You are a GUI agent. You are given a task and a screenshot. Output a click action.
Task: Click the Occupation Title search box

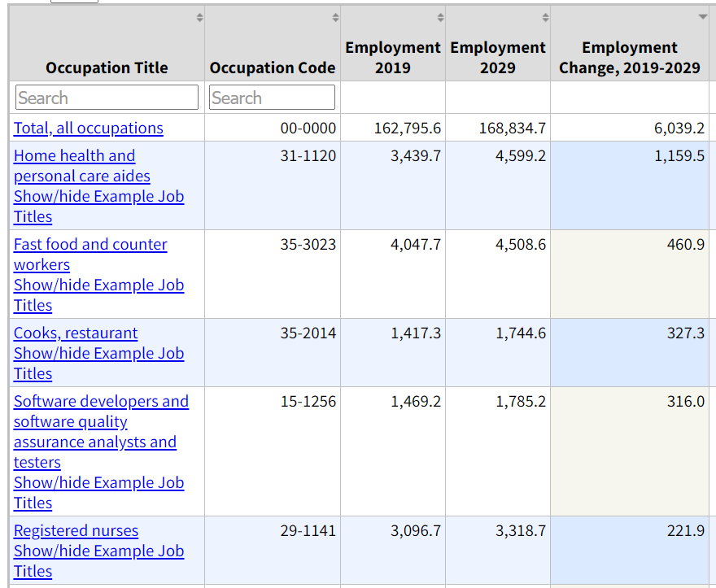107,97
